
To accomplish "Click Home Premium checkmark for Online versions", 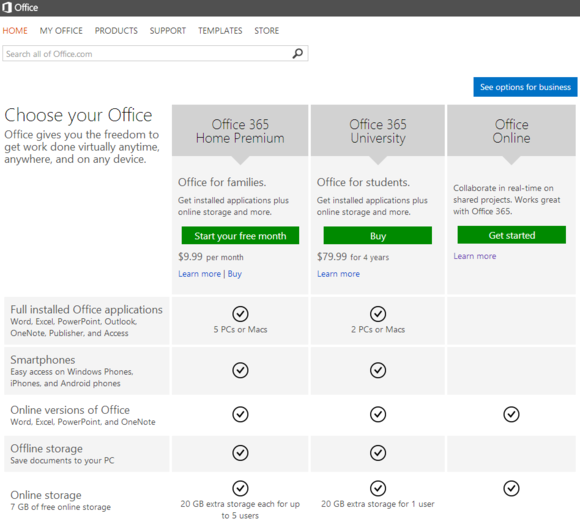I will [x=240, y=414].
